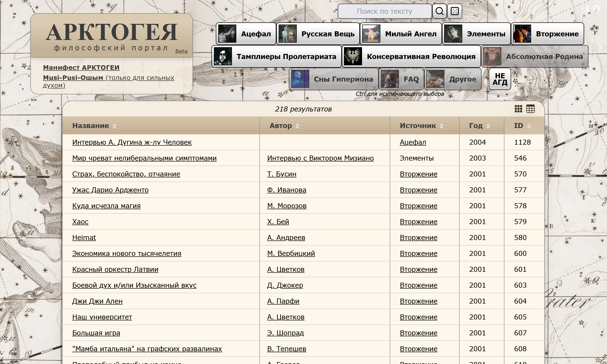
Task: Open the GitHub icon link
Action: click(596, 9)
